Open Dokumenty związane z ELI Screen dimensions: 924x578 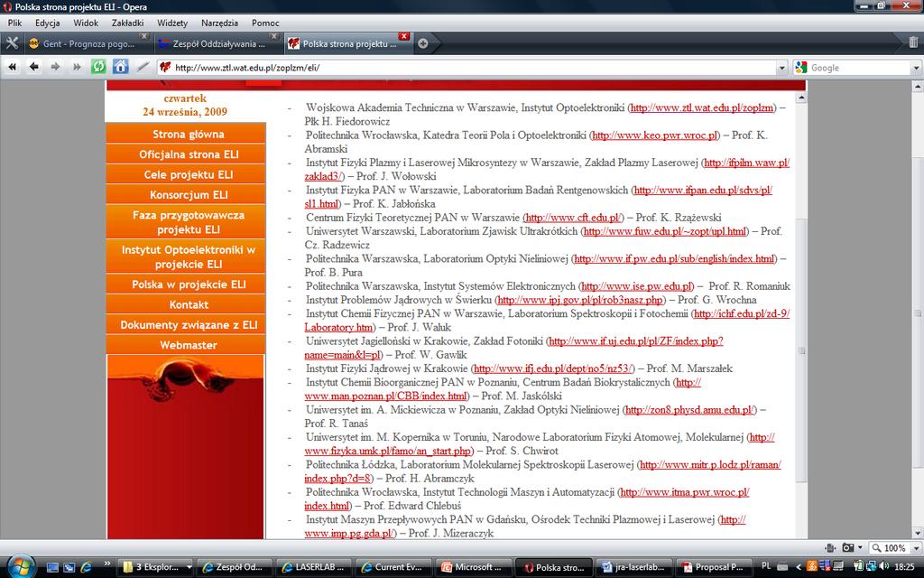tap(188, 324)
